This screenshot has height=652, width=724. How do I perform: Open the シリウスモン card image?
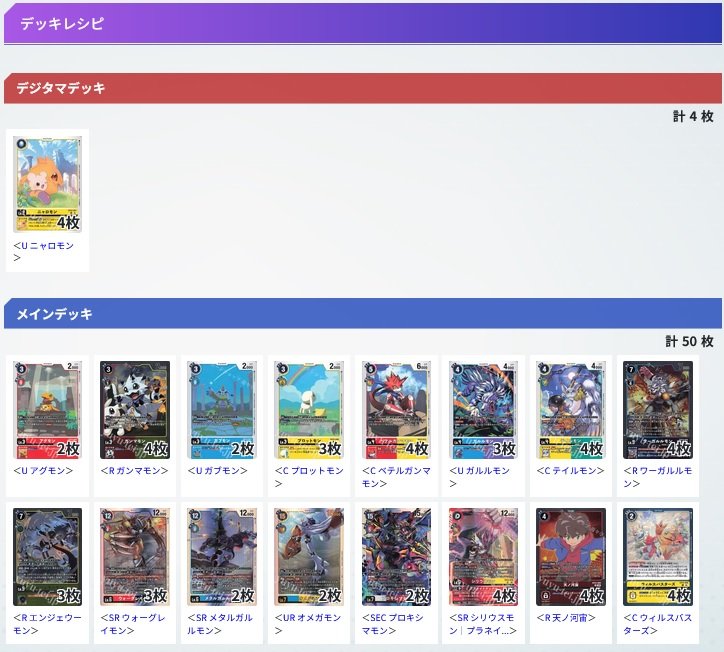[483, 557]
